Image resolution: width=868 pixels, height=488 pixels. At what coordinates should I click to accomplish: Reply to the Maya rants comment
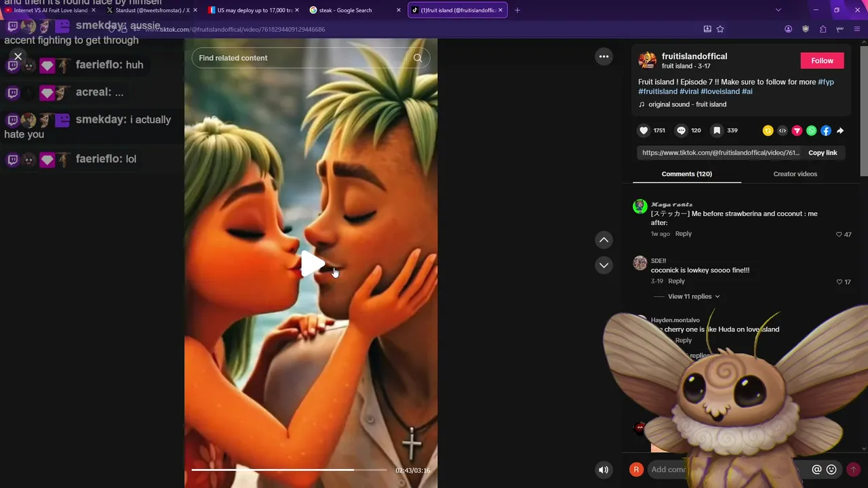tap(683, 234)
